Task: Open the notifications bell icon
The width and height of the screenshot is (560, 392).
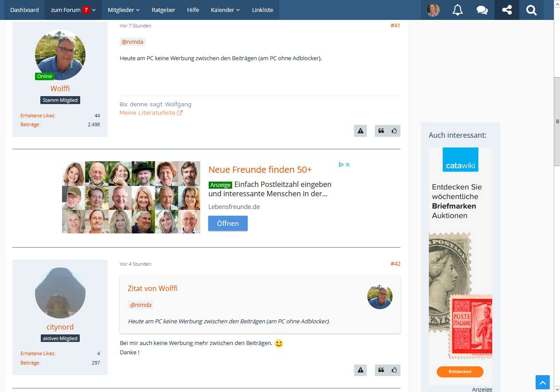Action: (458, 10)
